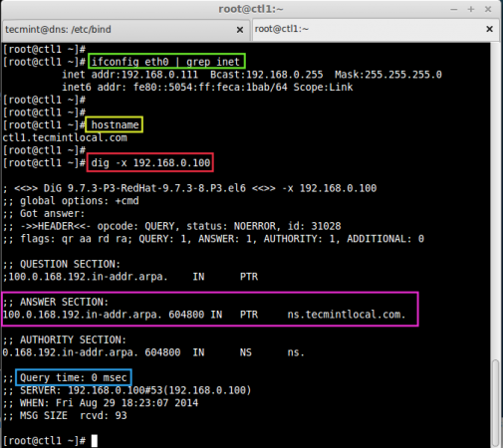Click the terminal cursor at the last prompt

(x=95, y=441)
